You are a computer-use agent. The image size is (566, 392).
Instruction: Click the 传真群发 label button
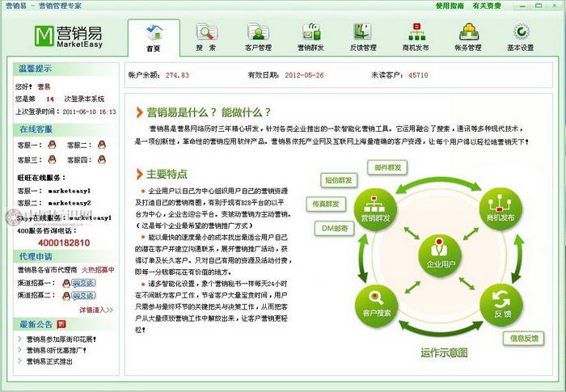click(x=326, y=204)
